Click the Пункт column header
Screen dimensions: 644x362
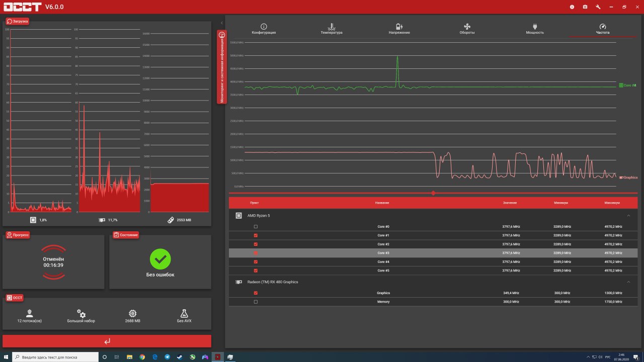pos(255,203)
